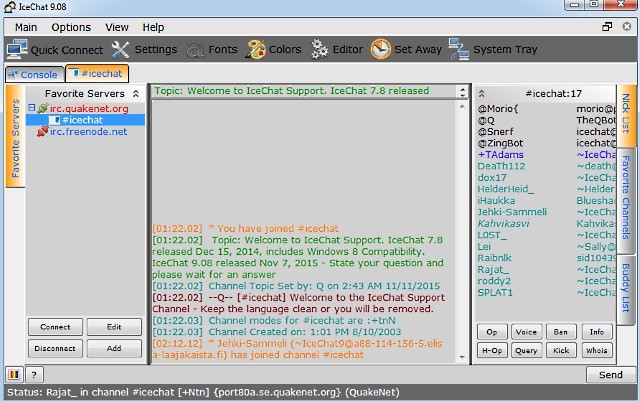This screenshot has width=640, height=402.
Task: Select nick roddy2 in nick list
Action: [x=494, y=281]
